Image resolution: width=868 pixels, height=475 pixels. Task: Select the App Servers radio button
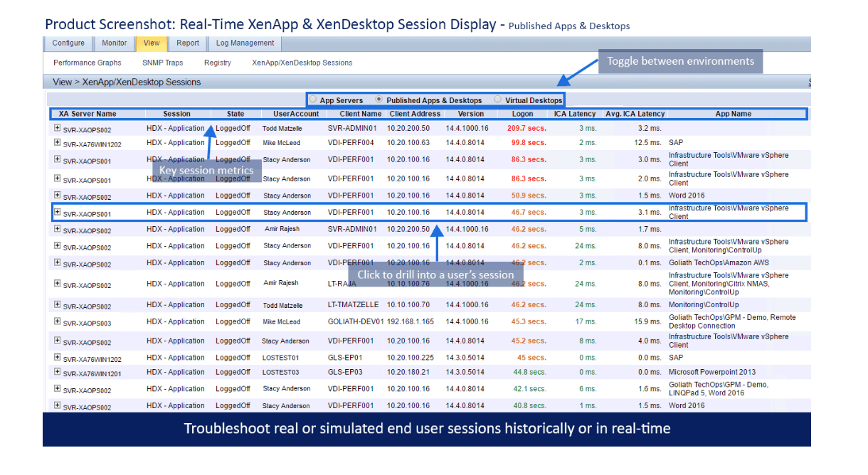(312, 100)
